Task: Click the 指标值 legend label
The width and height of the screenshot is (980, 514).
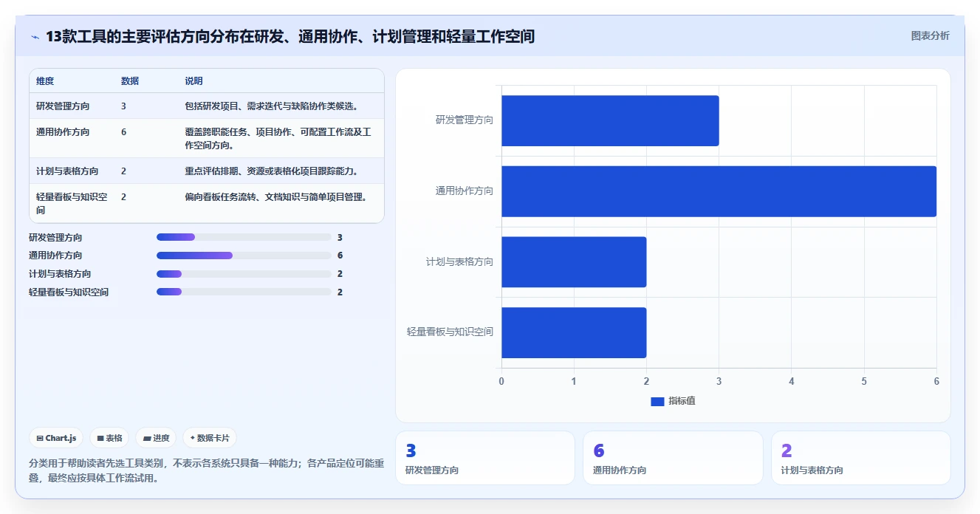Action: tap(682, 401)
